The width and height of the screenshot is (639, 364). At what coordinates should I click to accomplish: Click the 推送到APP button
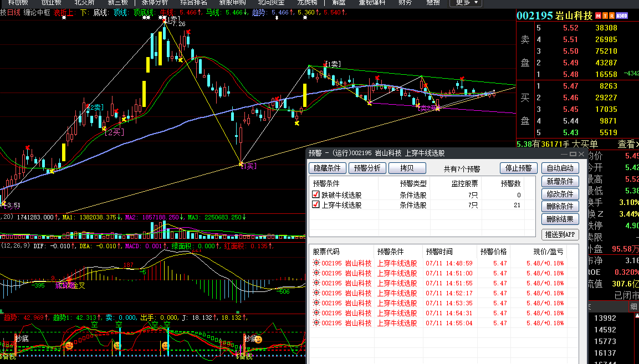click(x=560, y=234)
